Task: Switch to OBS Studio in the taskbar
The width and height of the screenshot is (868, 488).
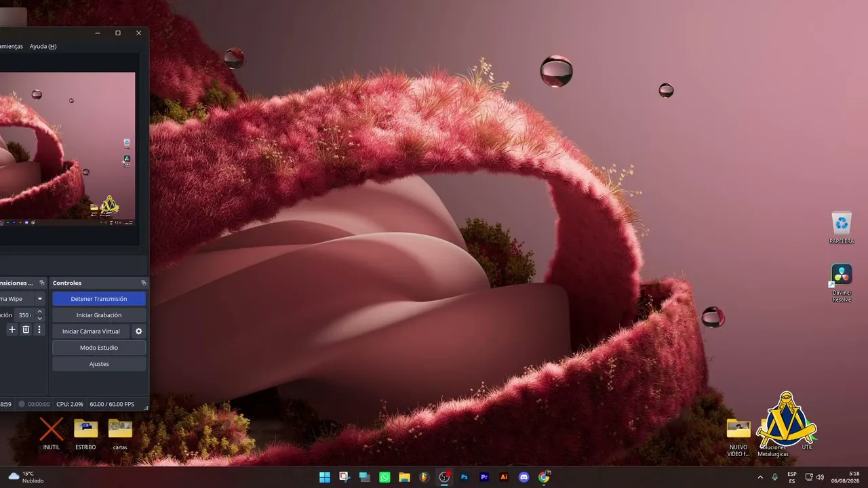Action: click(444, 477)
